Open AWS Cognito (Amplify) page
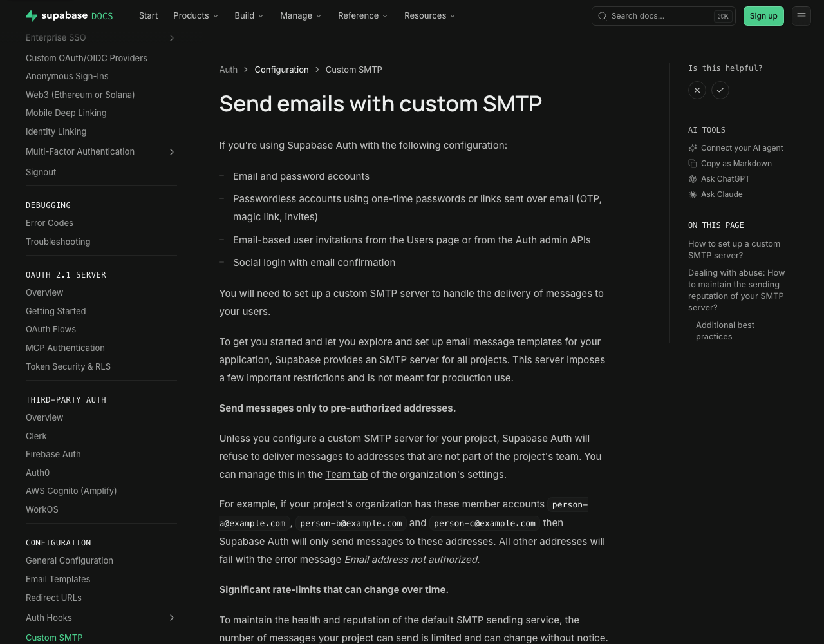The width and height of the screenshot is (824, 644). [x=71, y=491]
